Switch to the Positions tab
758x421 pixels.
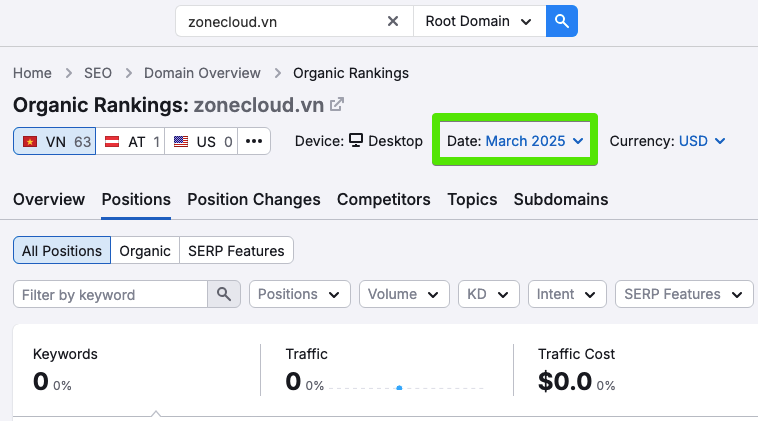click(x=136, y=199)
